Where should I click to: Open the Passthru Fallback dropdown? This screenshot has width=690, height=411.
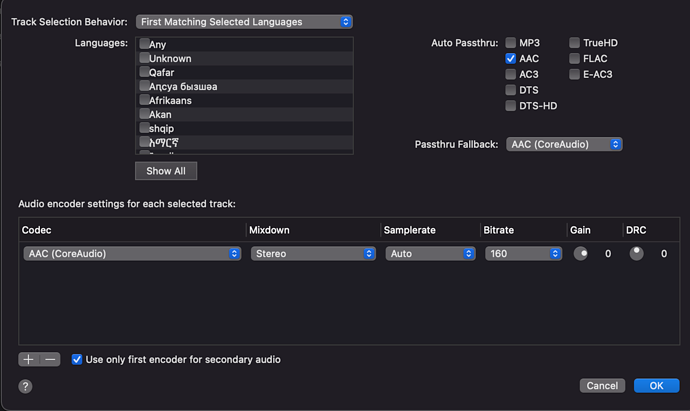click(564, 144)
